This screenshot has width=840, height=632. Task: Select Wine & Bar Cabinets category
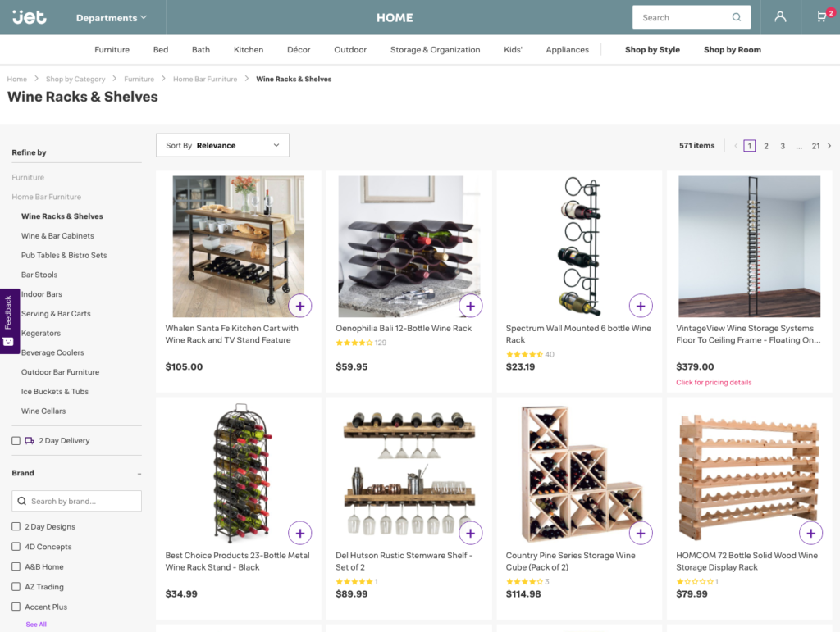click(x=57, y=235)
